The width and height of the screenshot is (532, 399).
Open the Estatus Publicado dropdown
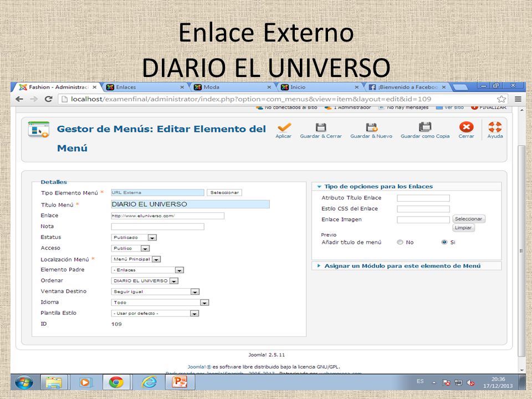pyautogui.click(x=134, y=238)
